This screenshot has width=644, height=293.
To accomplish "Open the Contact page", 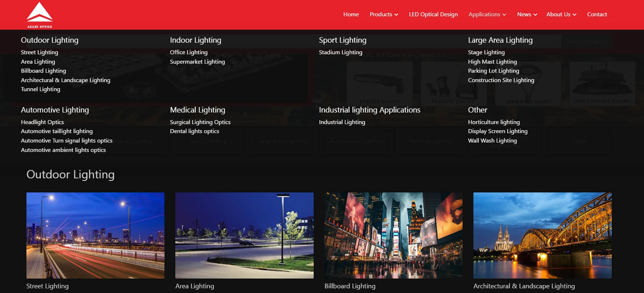I will 597,14.
